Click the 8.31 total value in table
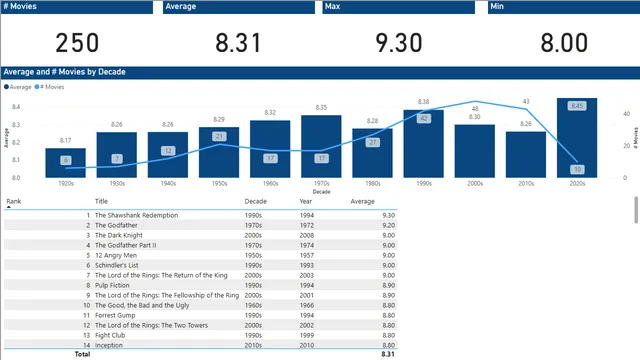Image resolution: width=640 pixels, height=360 pixels. (388, 354)
